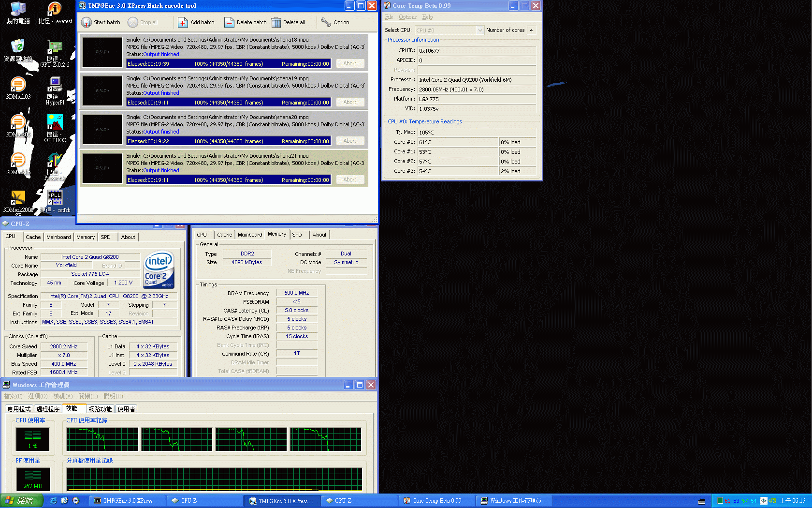This screenshot has height=508, width=812.
Task: Switch to Core Temp Beta 0.99 taskbar button
Action: [437, 501]
